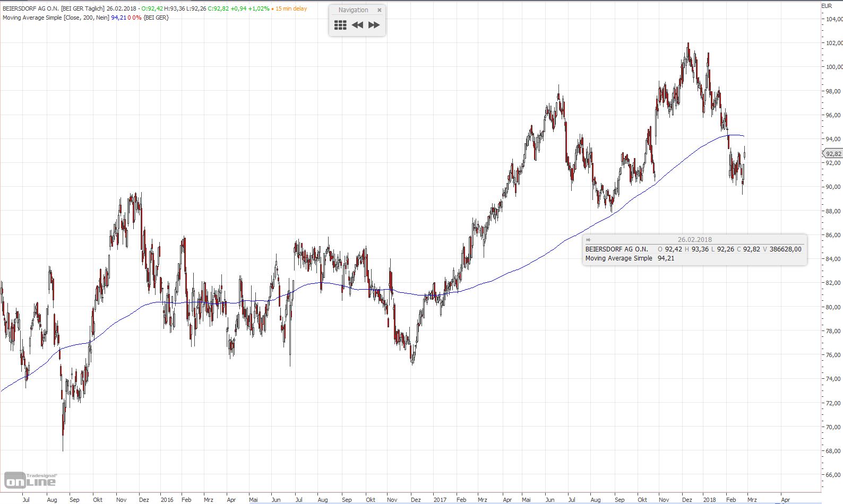Click the fast-forward double-arrow in Navigation
The width and height of the screenshot is (843, 504).
pos(374,25)
